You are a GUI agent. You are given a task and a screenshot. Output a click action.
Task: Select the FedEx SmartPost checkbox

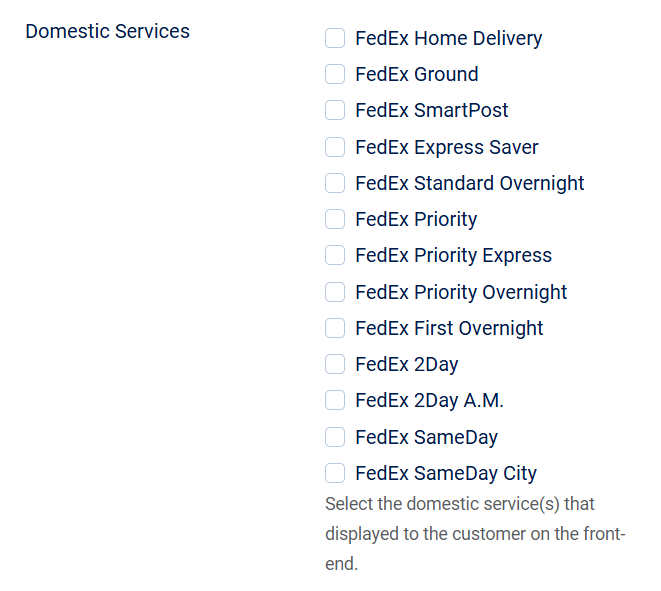pos(335,111)
